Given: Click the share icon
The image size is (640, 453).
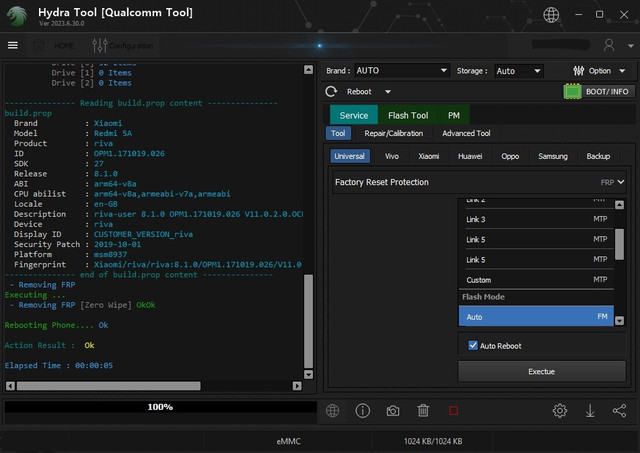Looking at the screenshot, I should [619, 411].
